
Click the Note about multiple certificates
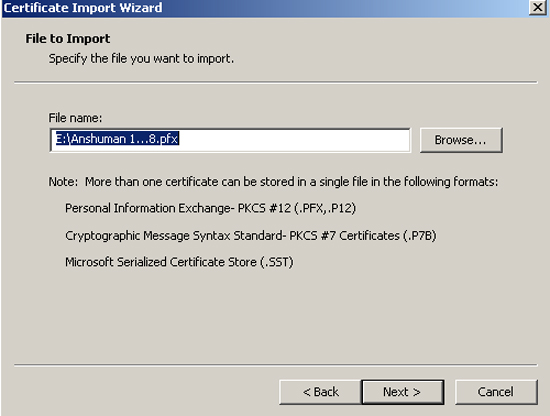coord(273,182)
